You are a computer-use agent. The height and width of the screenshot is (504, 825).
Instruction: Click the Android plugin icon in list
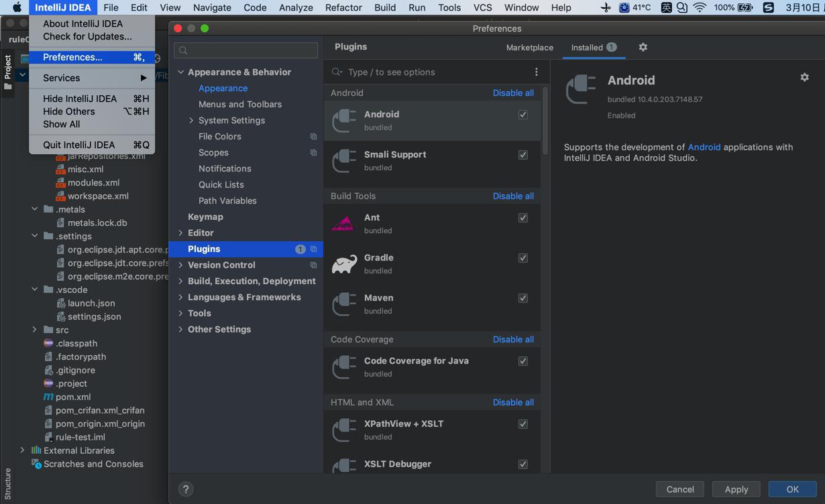344,121
